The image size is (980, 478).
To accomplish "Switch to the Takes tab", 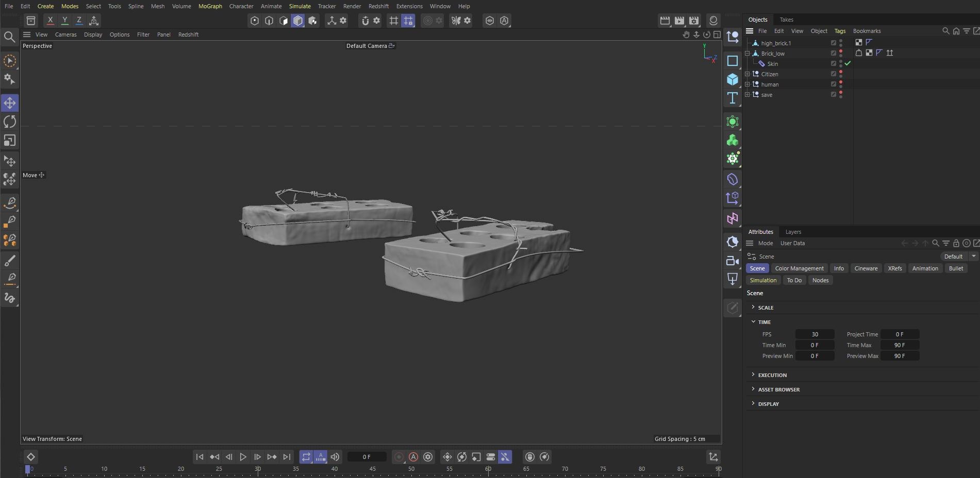I will (786, 20).
